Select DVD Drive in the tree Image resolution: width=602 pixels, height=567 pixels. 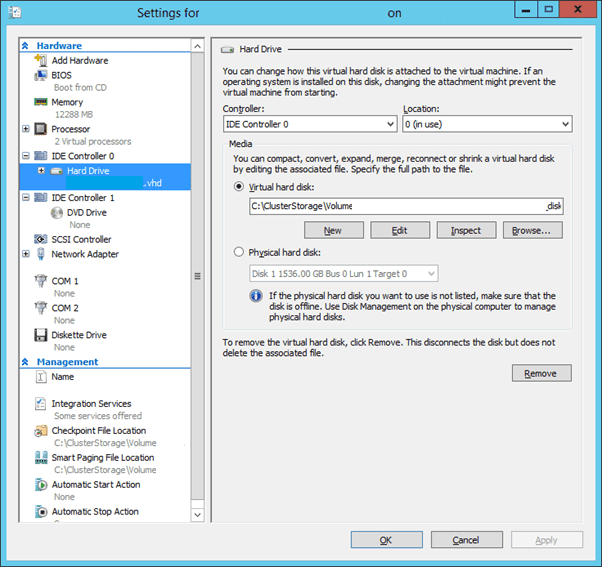tap(87, 213)
